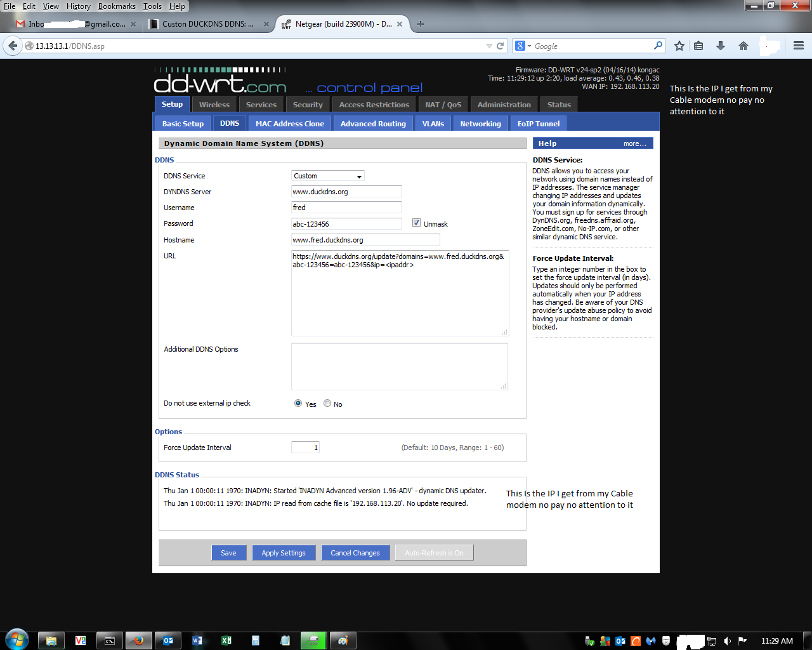812x650 pixels.
Task: Bookmark this page using the star icon
Action: click(679, 46)
